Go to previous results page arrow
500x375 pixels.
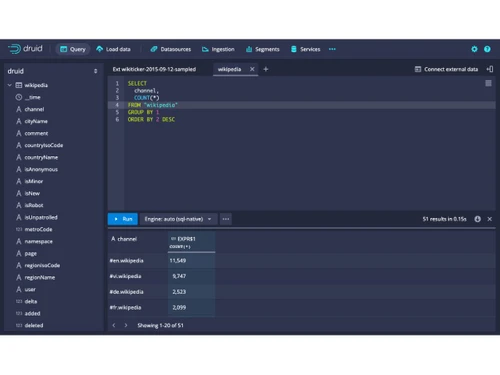click(x=114, y=325)
